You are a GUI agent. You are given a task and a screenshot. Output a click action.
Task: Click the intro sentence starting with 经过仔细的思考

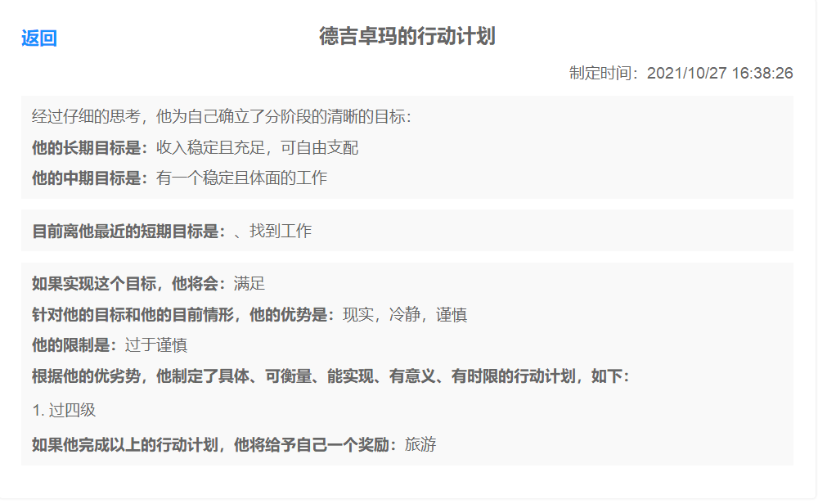point(221,117)
